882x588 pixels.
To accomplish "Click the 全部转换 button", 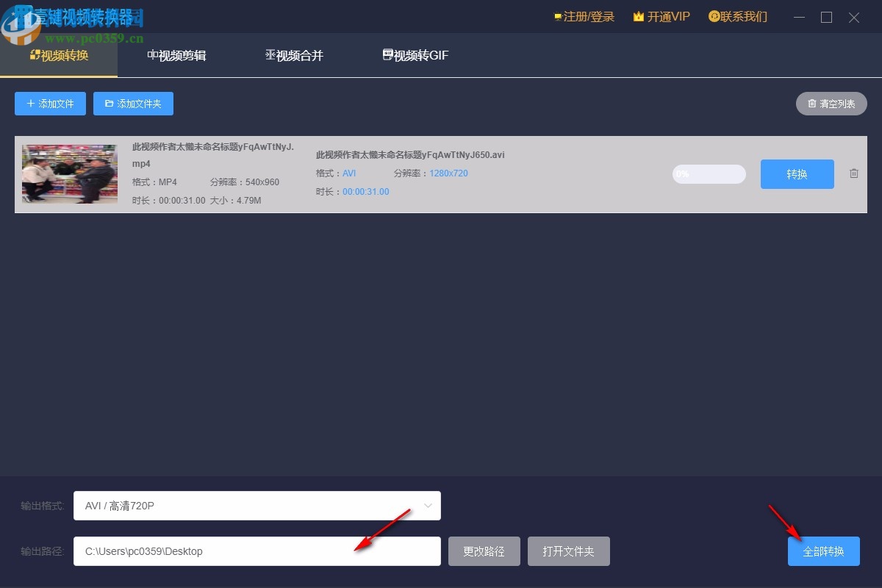I will coord(823,551).
